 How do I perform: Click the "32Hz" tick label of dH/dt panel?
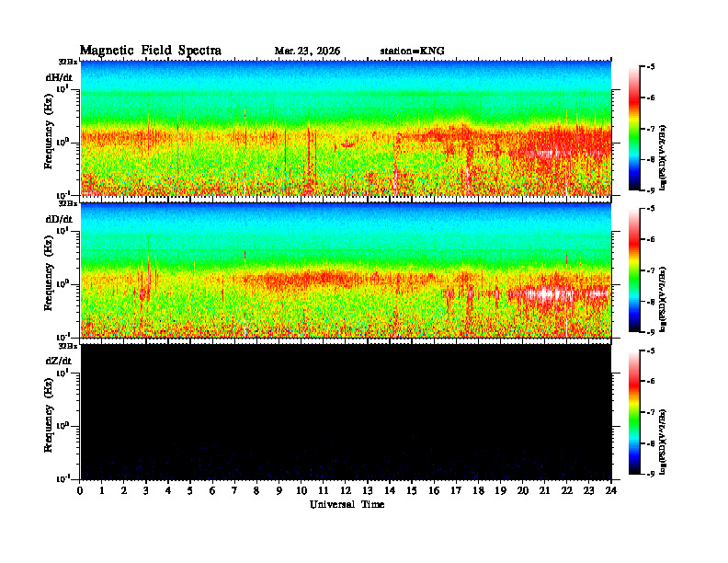click(x=68, y=62)
